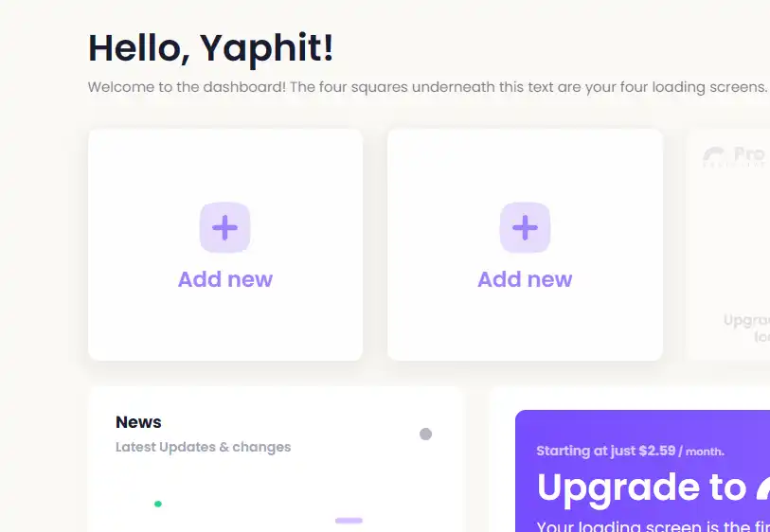
Task: Click the "Starting at just $2.59 / month" text
Action: point(630,451)
